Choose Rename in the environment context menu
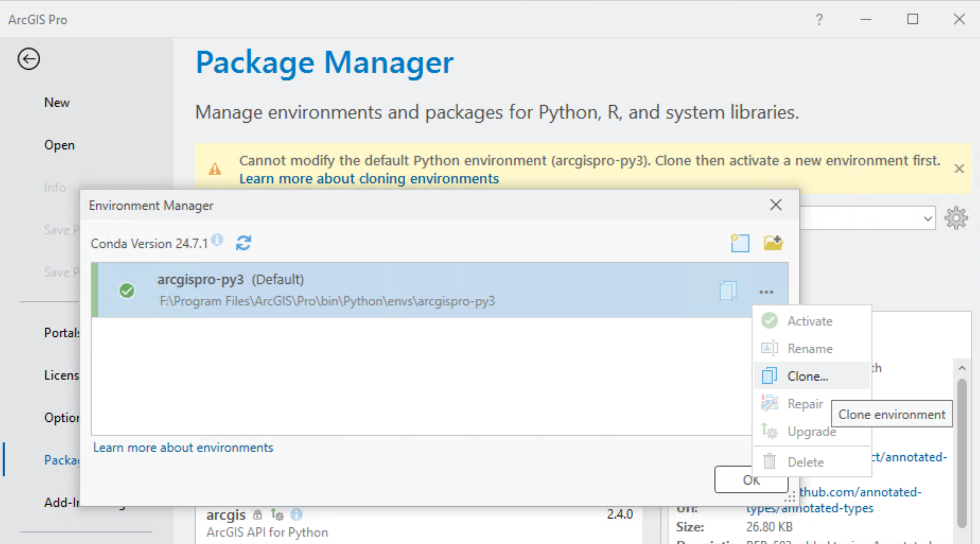980x544 pixels. [809, 348]
